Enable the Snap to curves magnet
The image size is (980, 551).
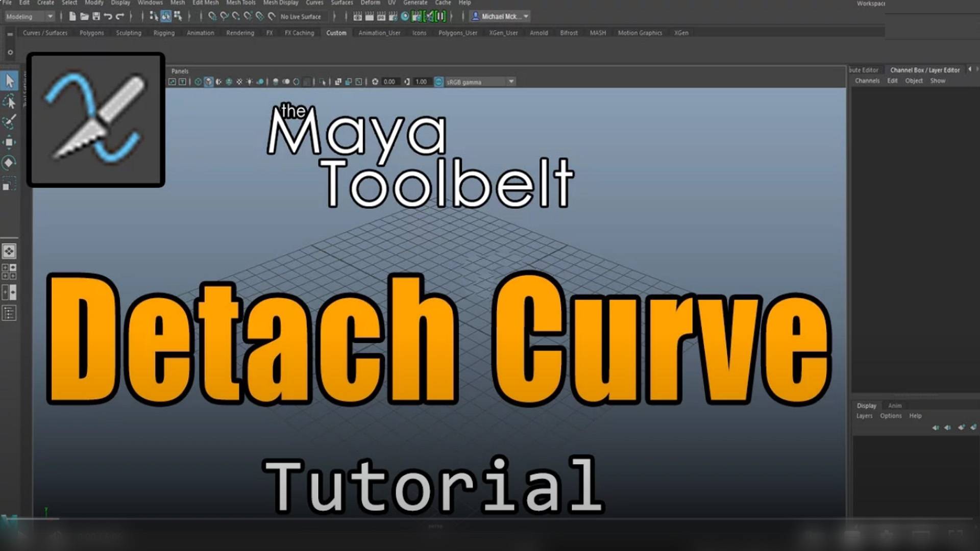click(224, 16)
